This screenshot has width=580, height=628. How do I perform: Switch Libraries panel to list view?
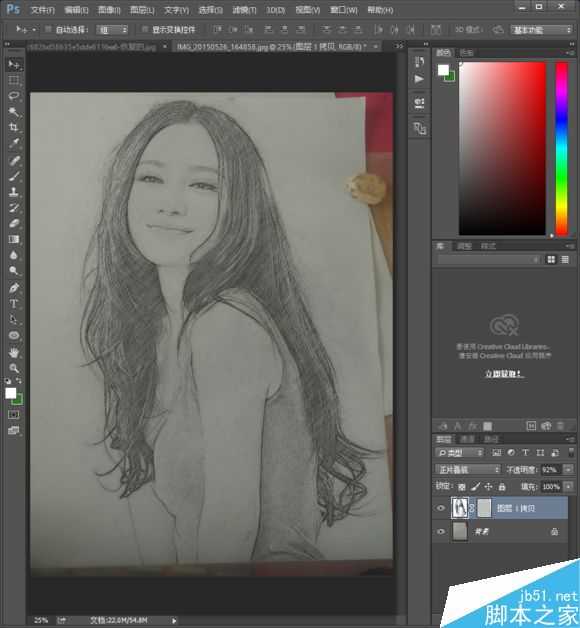(x=565, y=260)
